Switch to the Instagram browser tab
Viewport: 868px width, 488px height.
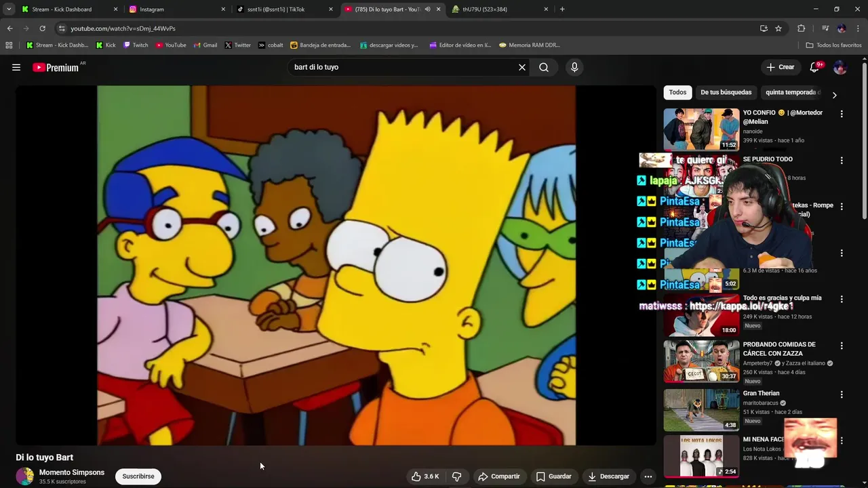click(176, 9)
